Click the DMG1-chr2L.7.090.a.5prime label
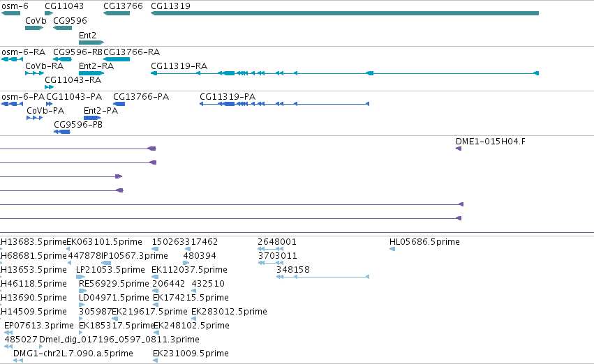594x364 pixels. point(73,354)
